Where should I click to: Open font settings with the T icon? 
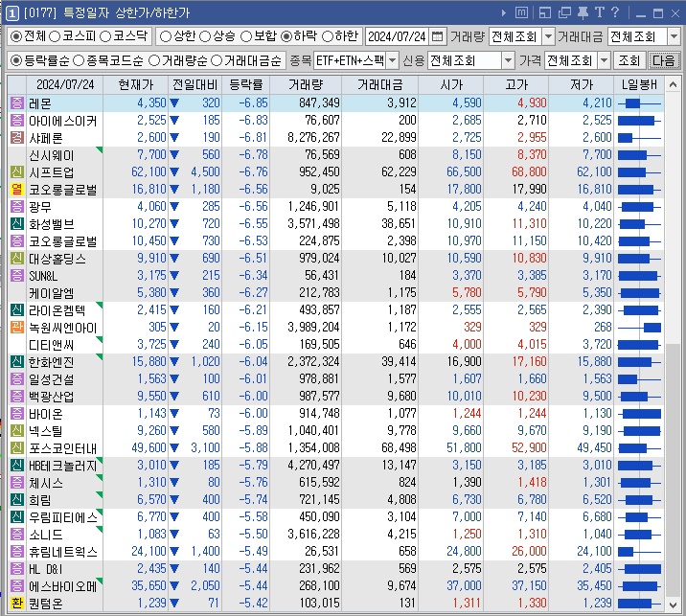(x=599, y=12)
